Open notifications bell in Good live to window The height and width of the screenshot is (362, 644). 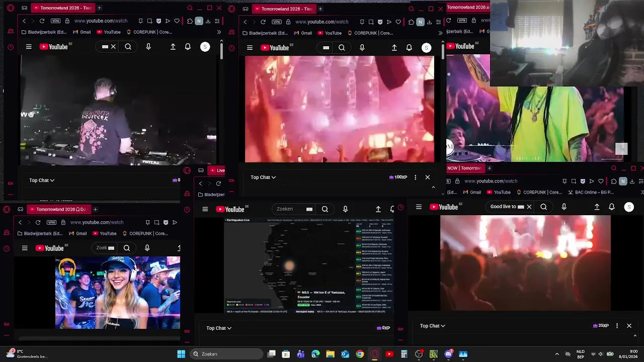(x=612, y=207)
